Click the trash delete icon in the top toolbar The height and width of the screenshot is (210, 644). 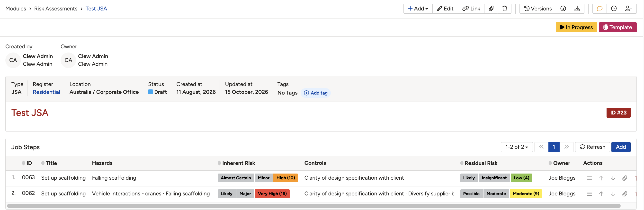coord(504,9)
